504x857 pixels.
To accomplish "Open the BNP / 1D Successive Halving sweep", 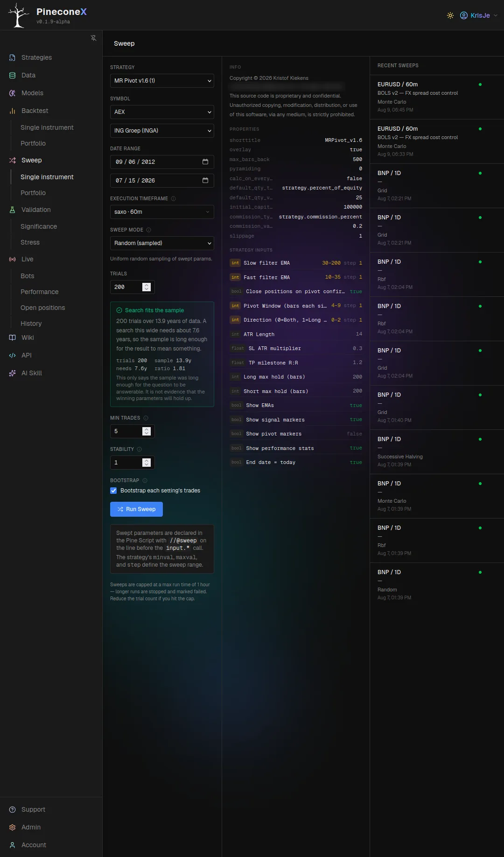I will point(437,452).
